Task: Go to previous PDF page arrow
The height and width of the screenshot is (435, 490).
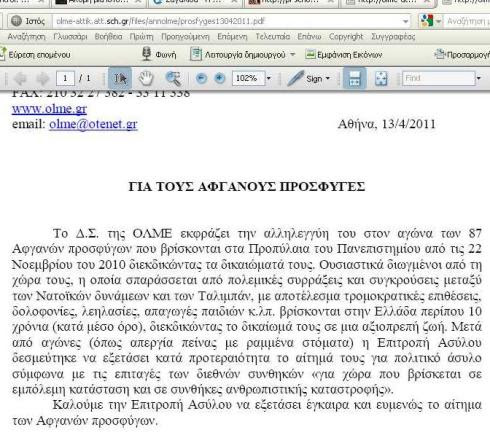Action: [x=20, y=79]
